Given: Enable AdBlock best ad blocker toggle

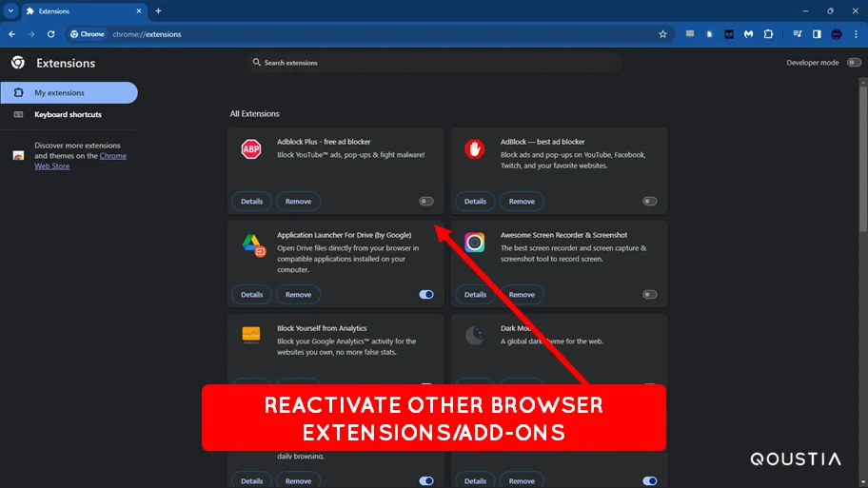Looking at the screenshot, I should pos(650,202).
